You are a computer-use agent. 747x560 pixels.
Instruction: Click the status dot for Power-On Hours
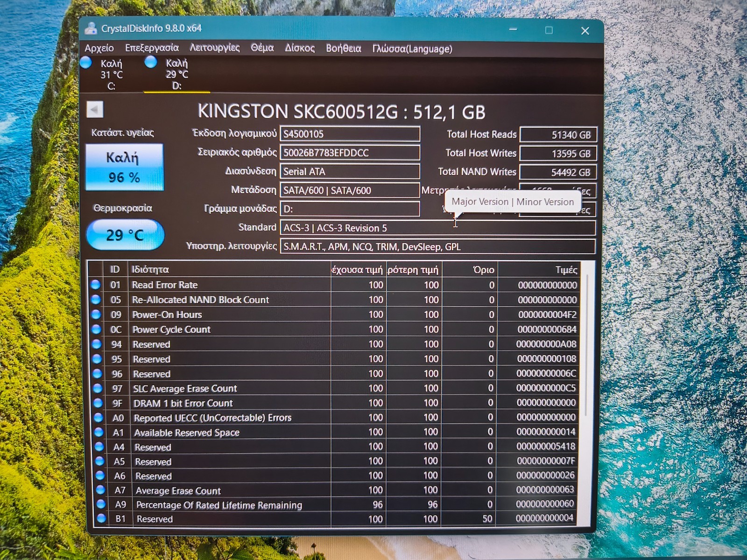(x=96, y=315)
